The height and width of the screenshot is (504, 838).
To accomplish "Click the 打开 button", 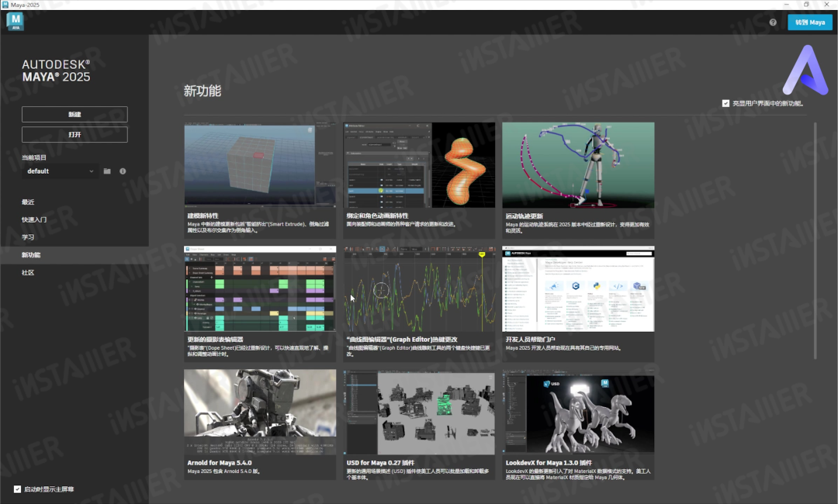I will [74, 135].
